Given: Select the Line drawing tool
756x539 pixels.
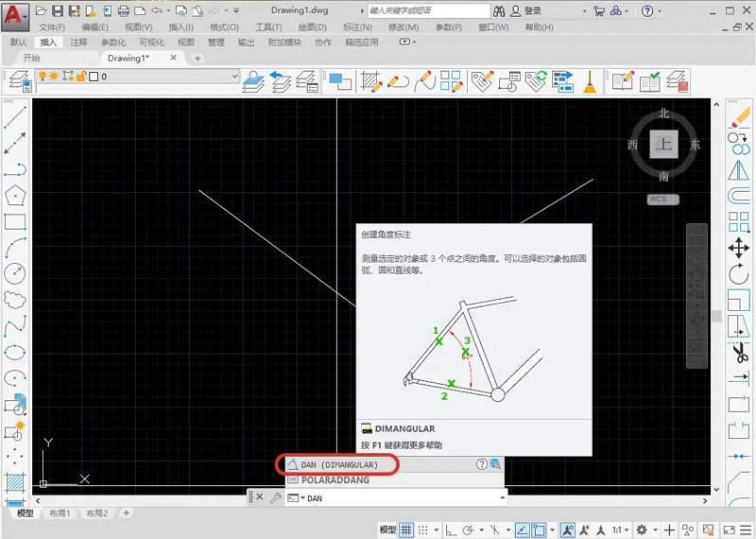Looking at the screenshot, I should point(15,118).
